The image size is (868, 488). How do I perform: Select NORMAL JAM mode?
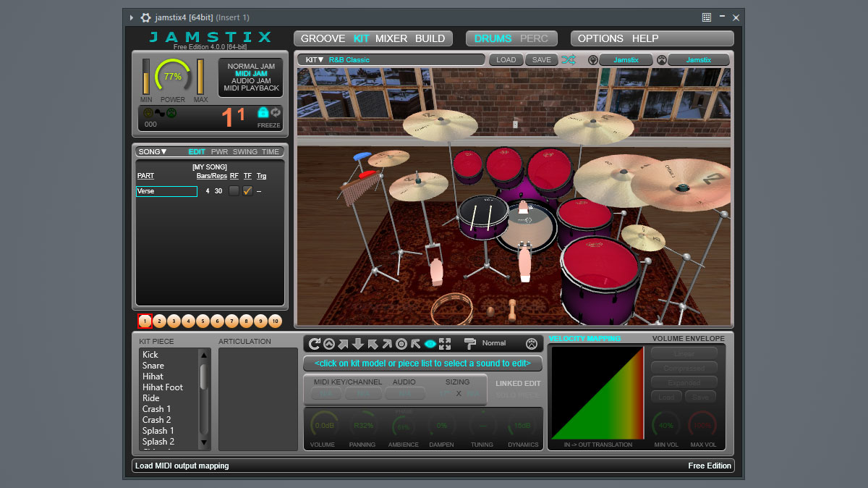pos(251,66)
